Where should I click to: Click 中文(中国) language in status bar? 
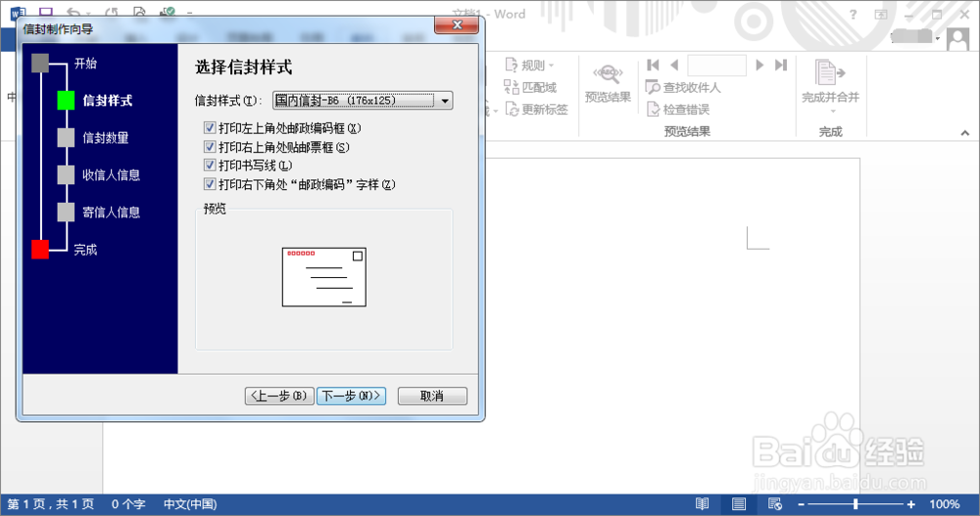pyautogui.click(x=190, y=504)
